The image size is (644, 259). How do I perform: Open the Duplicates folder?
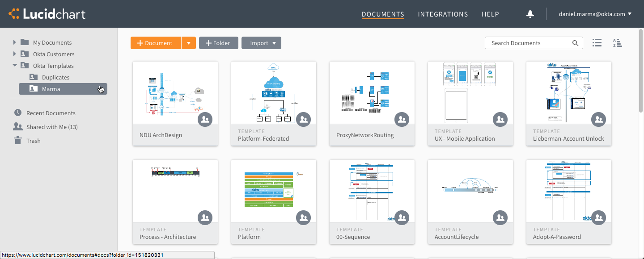click(55, 77)
